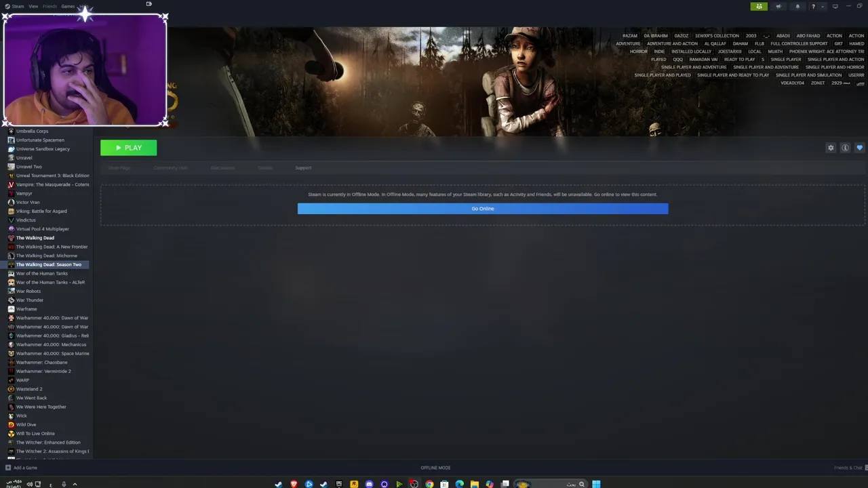
Task: Select War Thunder in library list
Action: [x=29, y=300]
